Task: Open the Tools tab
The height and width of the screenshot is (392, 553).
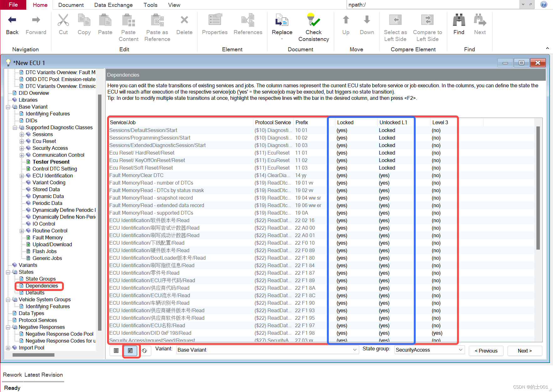Action: coord(150,5)
